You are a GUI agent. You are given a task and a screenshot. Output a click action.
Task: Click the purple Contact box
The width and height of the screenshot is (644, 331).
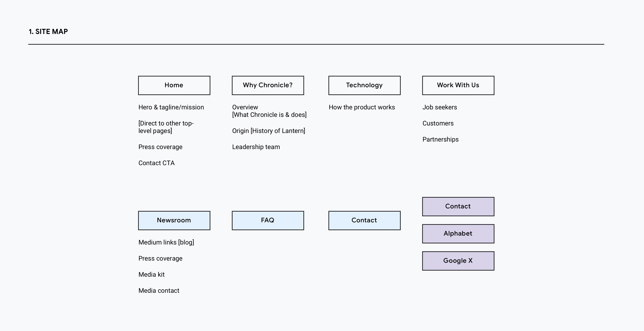458,207
